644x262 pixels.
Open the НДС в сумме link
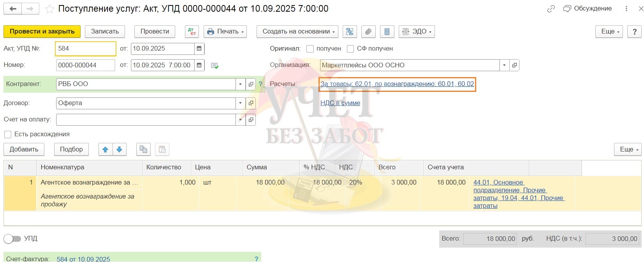coord(340,103)
